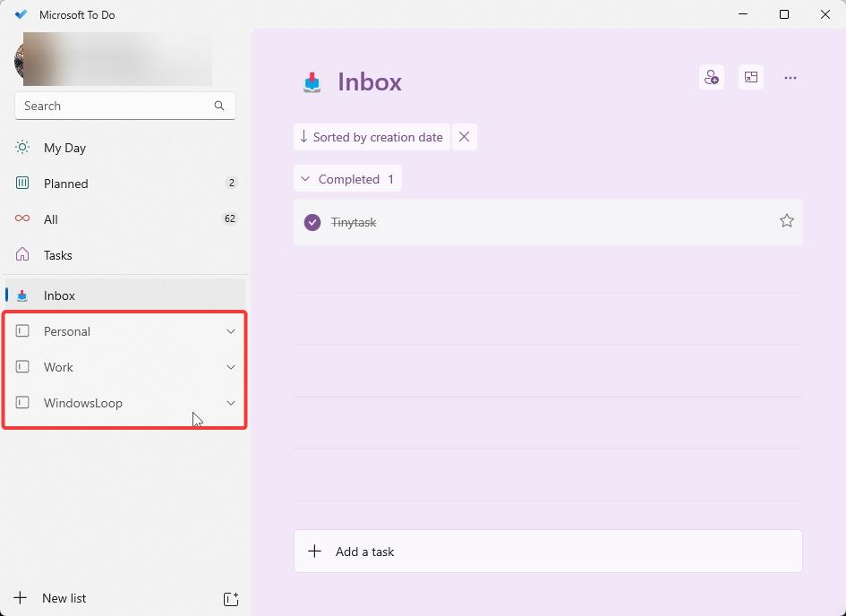Image resolution: width=846 pixels, height=616 pixels.
Task: Click the plus icon beside New list
Action: [x=20, y=598]
